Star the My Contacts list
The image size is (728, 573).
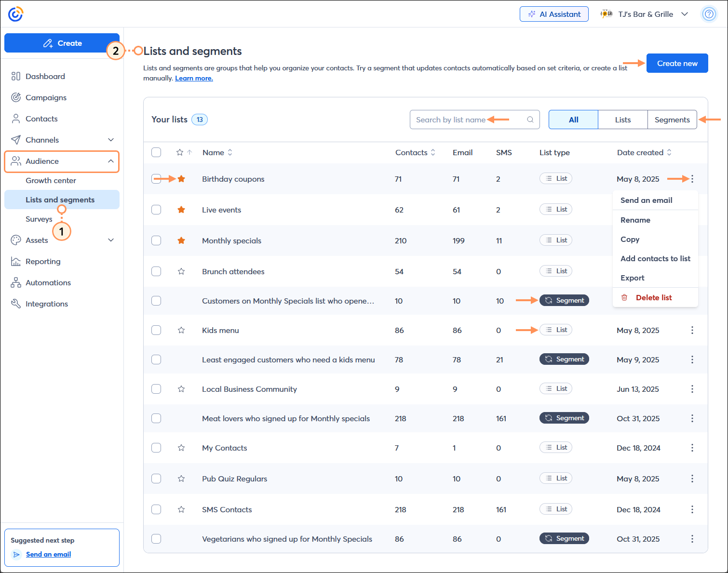click(x=181, y=448)
